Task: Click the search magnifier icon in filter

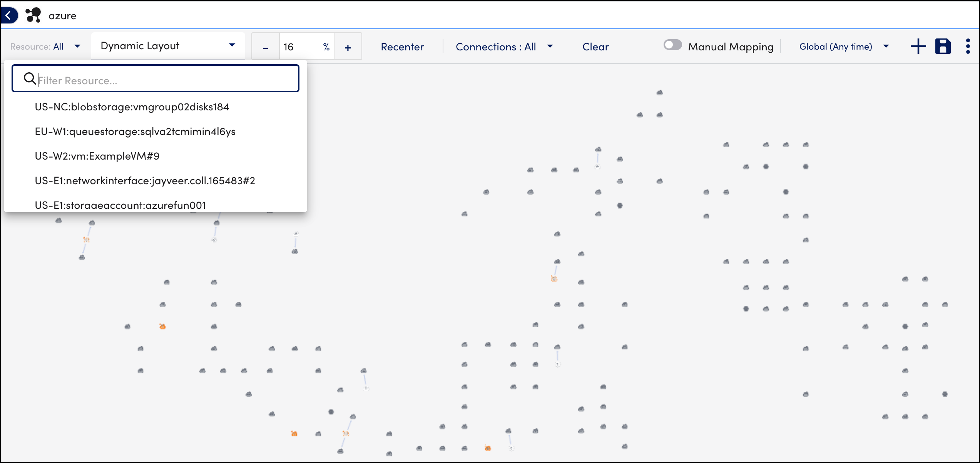Action: [30, 78]
